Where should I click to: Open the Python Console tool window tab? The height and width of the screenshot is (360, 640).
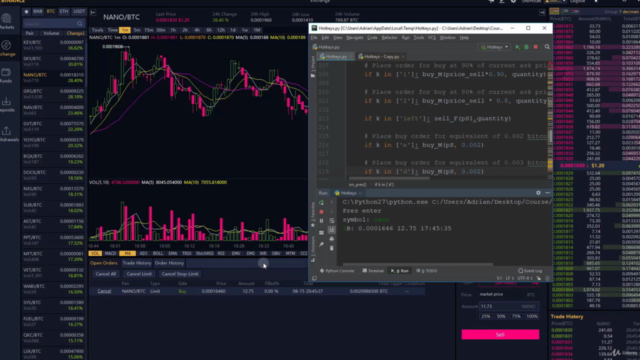tap(337, 271)
